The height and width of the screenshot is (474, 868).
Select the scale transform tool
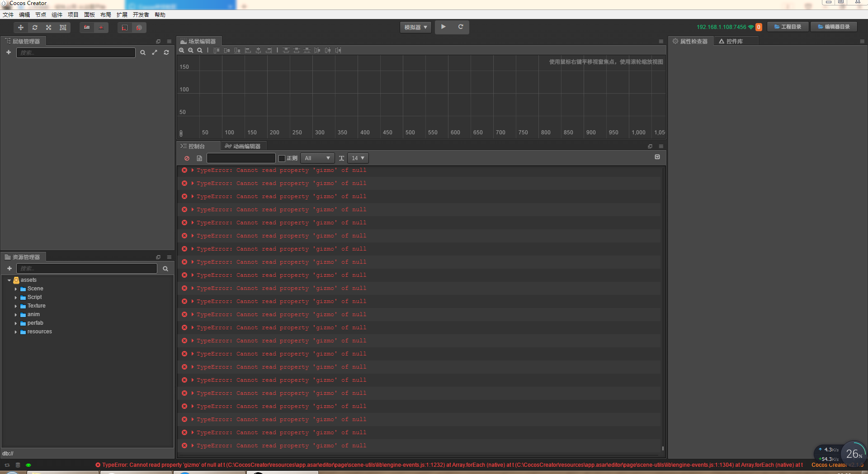[49, 28]
